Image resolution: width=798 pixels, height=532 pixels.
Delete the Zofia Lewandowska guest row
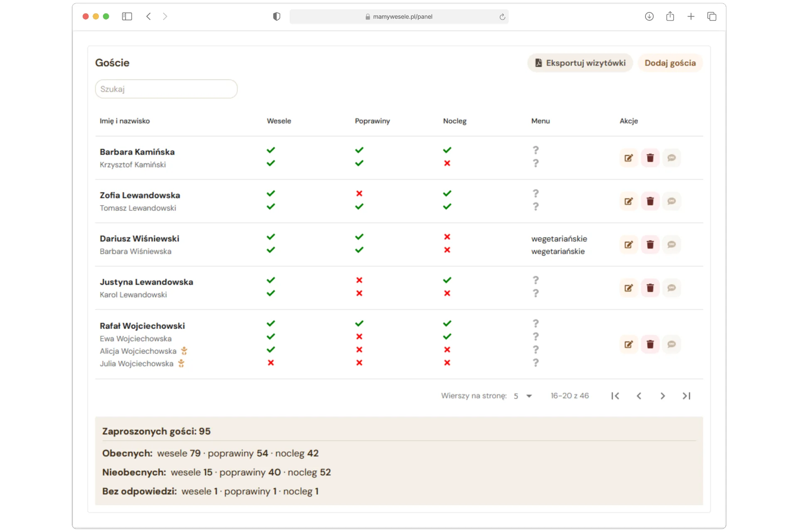650,201
